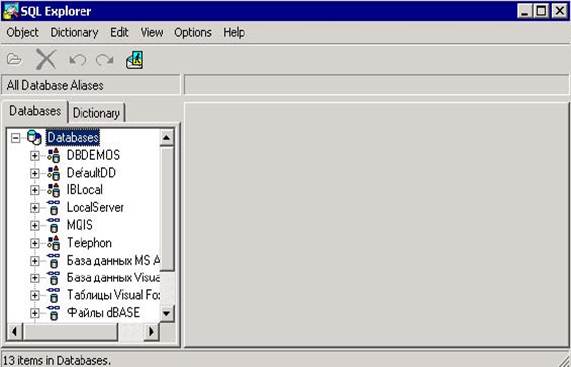Open the Object menu
The height and width of the screenshot is (367, 571).
click(x=22, y=33)
